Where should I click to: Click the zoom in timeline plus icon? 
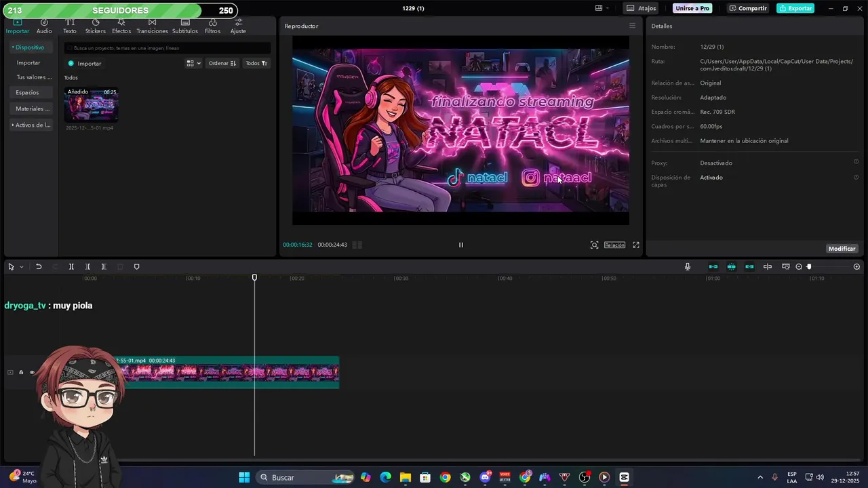[856, 266]
